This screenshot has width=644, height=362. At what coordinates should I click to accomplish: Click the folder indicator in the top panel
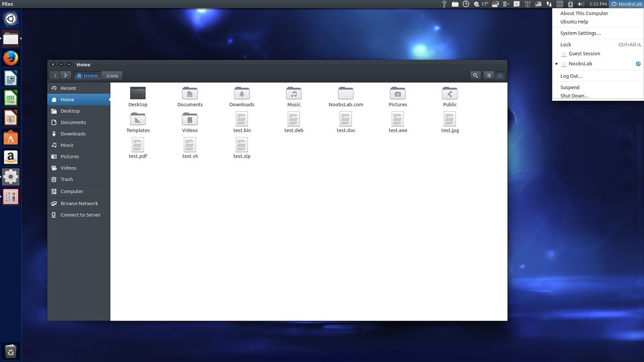pos(455,4)
